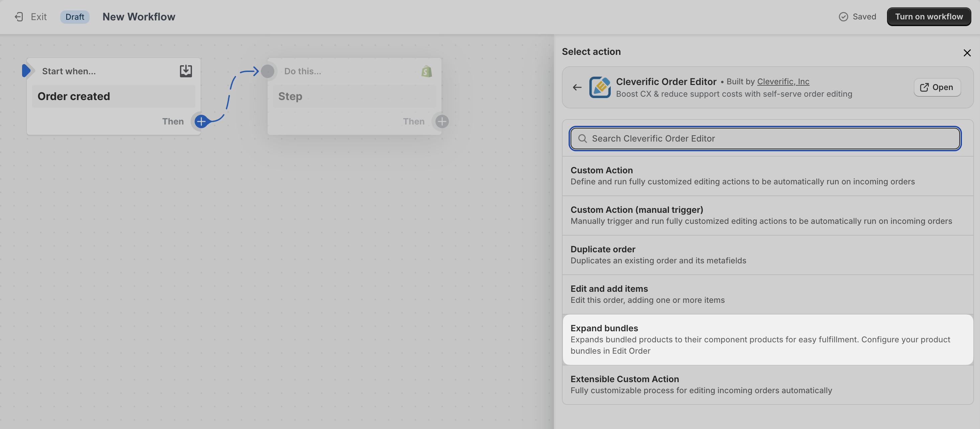Image resolution: width=980 pixels, height=429 pixels.
Task: Select the Duplicate order action
Action: [x=767, y=255]
